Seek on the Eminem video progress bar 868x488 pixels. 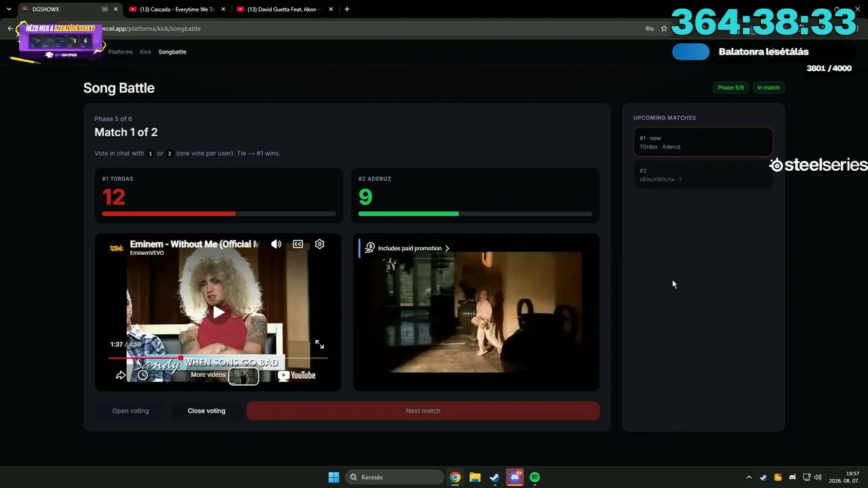[x=218, y=358]
